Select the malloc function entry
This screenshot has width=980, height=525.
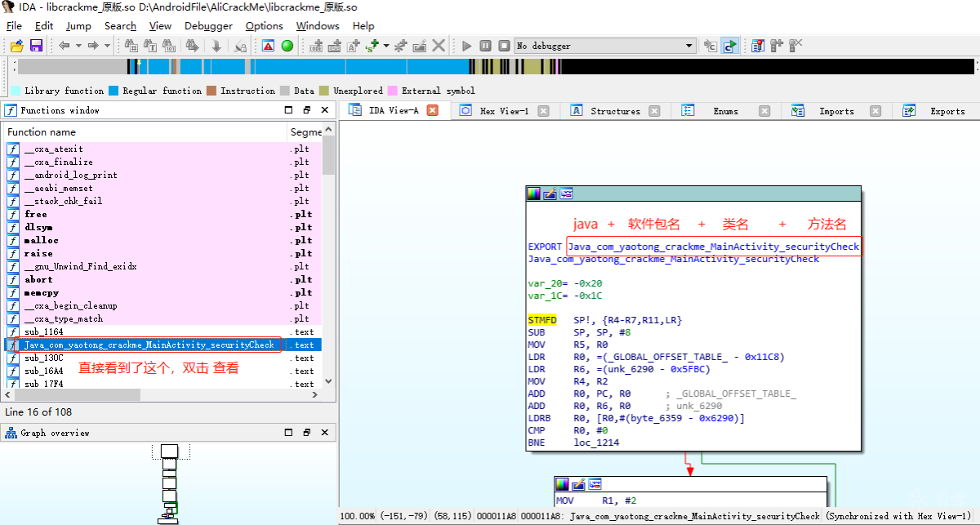click(x=42, y=240)
